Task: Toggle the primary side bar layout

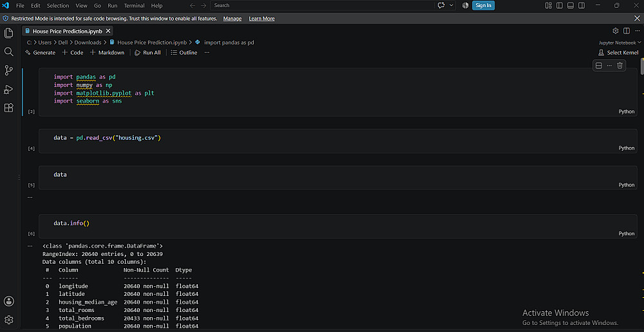Action: 560,5
